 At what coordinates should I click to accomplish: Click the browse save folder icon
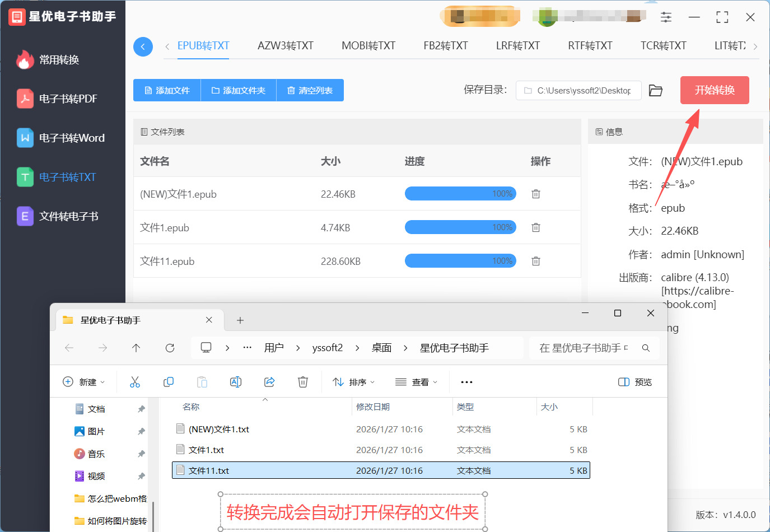(x=655, y=91)
